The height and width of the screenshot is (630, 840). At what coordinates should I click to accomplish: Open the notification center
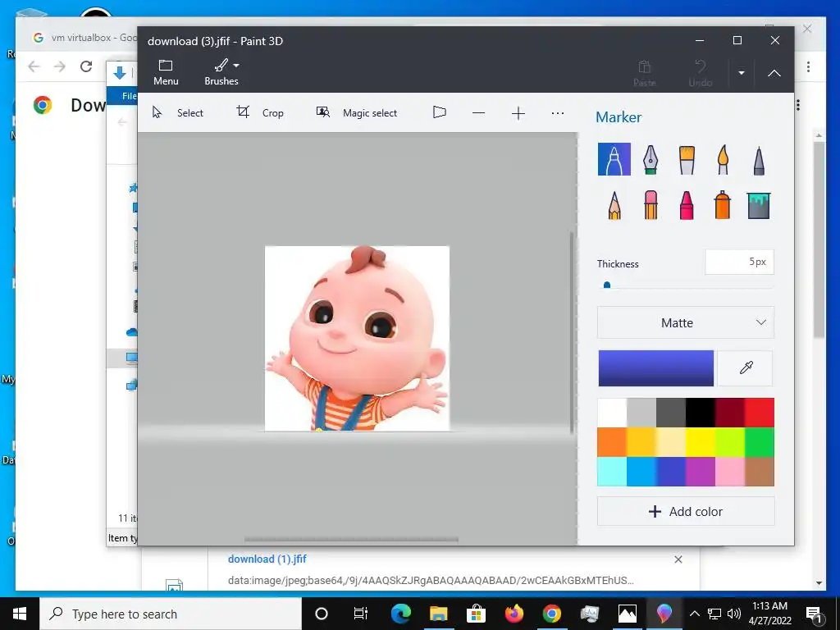pos(815,614)
